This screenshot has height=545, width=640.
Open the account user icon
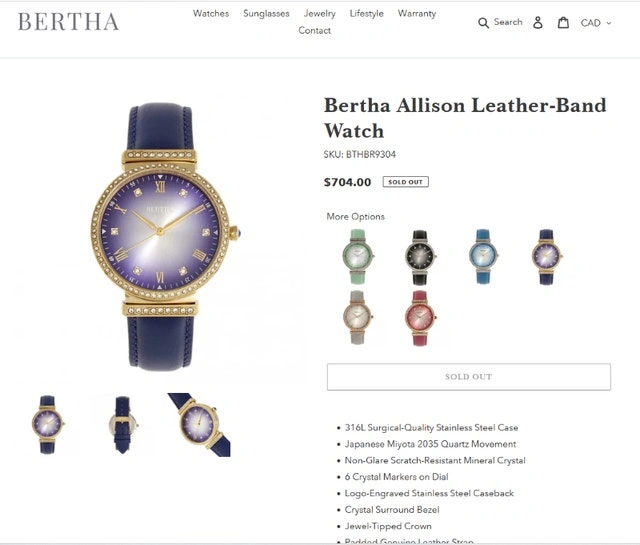tap(538, 22)
